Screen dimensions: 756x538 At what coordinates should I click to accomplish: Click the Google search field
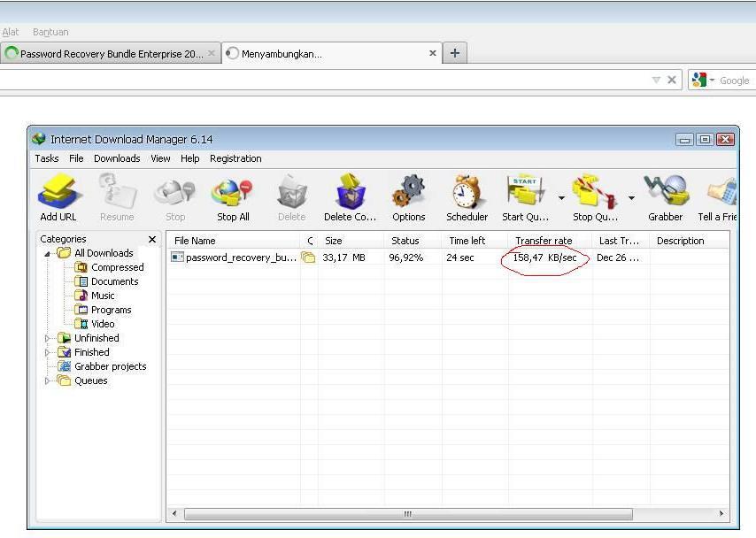pyautogui.click(x=736, y=81)
